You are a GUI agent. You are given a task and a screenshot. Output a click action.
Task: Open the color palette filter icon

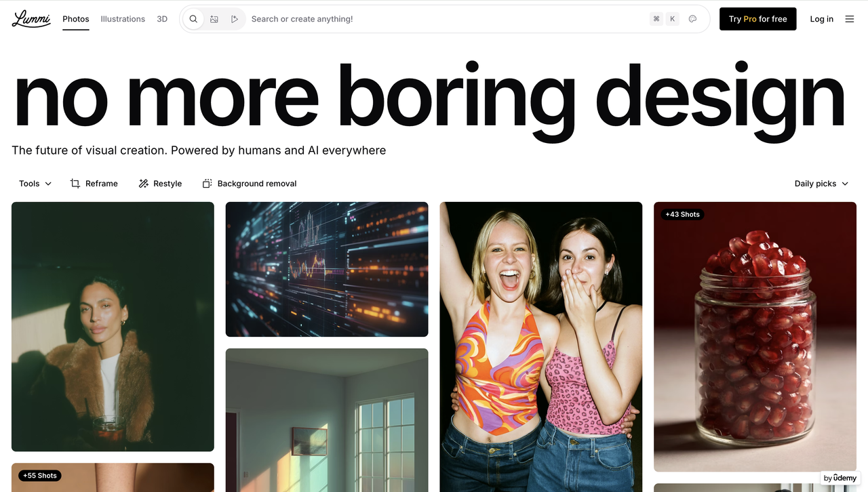coord(692,19)
